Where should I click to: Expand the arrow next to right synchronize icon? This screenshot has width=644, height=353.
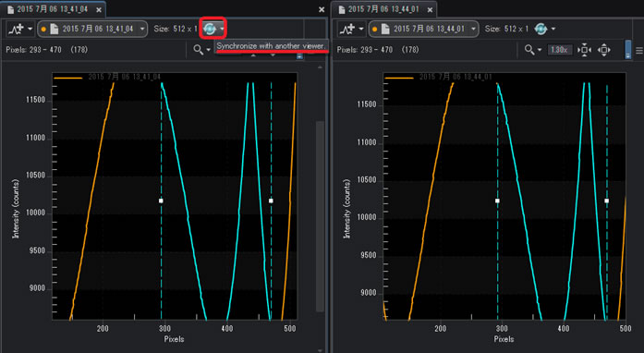553,29
